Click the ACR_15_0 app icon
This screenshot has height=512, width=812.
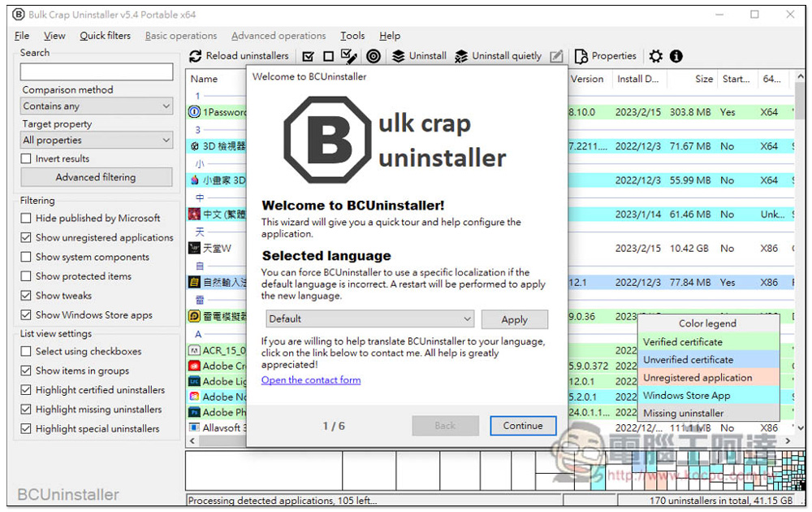pyautogui.click(x=194, y=351)
